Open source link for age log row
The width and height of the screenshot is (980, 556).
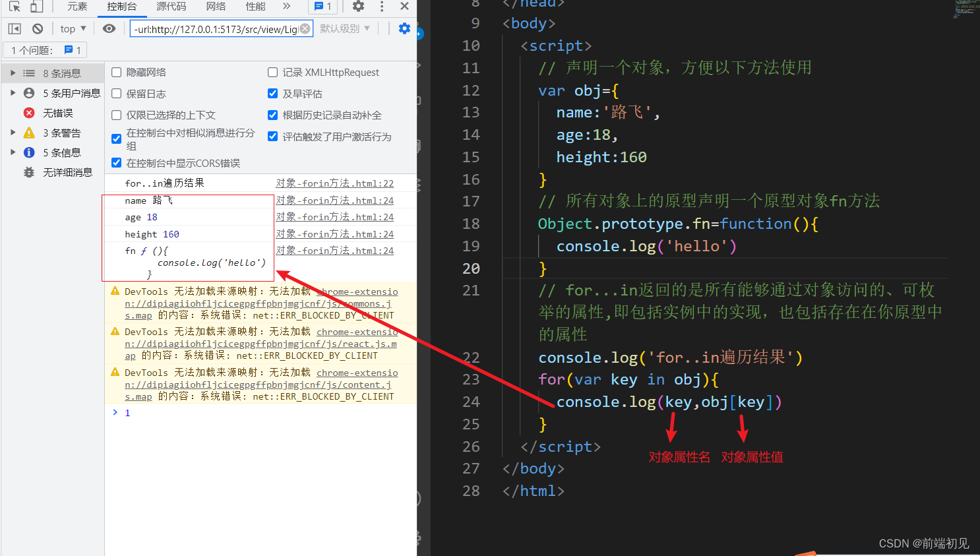(334, 217)
